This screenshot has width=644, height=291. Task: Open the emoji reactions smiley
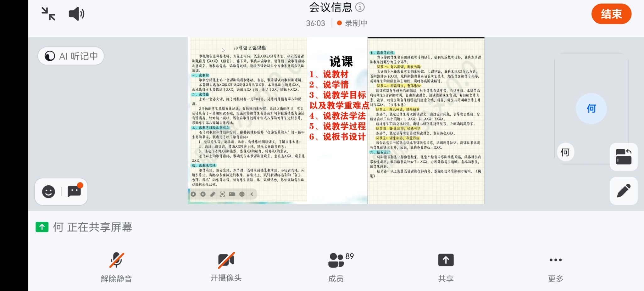[x=48, y=192]
